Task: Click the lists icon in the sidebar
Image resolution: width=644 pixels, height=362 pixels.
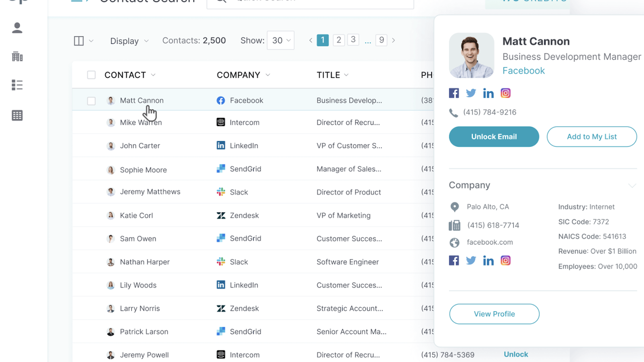Action: [x=17, y=84]
